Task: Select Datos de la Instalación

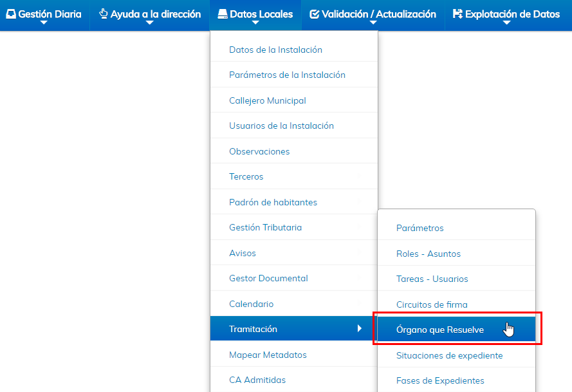Action: pos(294,50)
